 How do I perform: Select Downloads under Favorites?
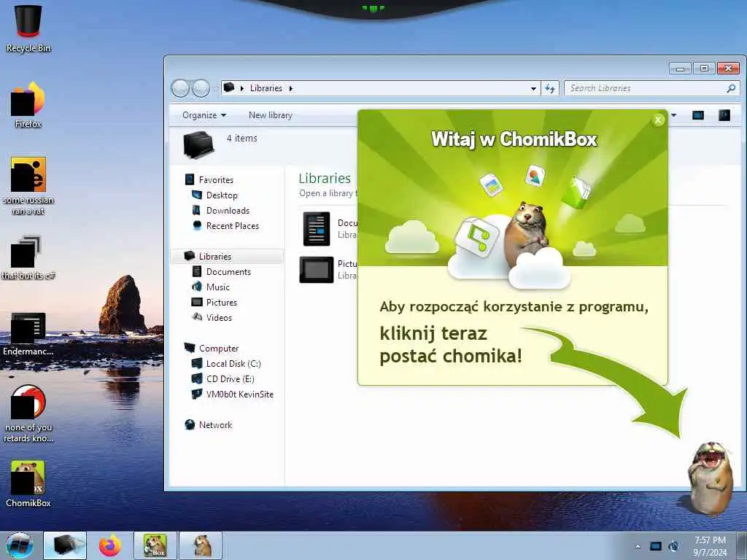228,211
